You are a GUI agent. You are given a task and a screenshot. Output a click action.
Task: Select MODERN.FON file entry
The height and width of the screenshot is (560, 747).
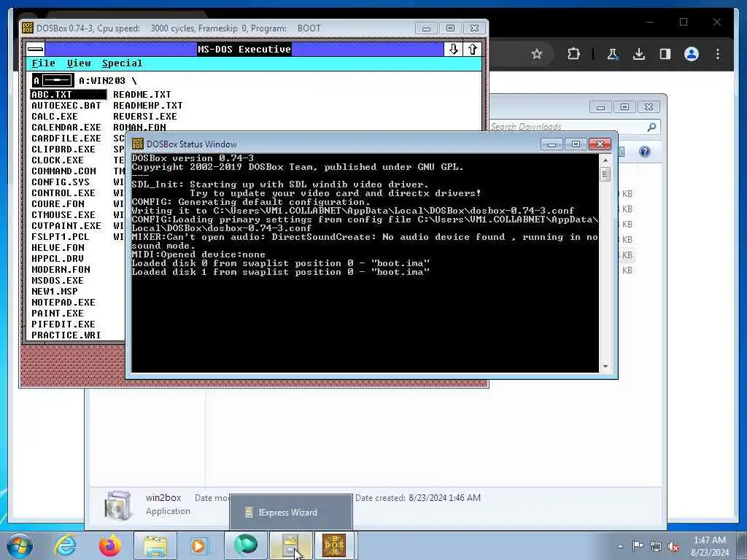(x=61, y=270)
